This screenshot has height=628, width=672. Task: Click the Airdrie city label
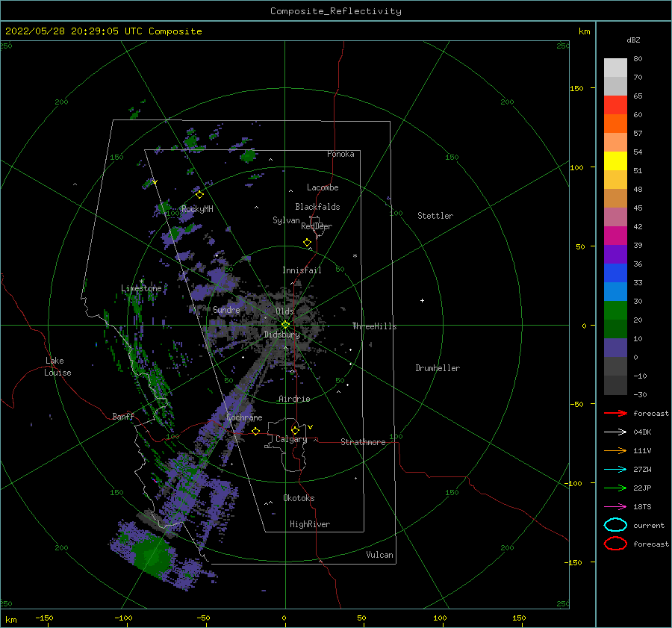pos(294,399)
